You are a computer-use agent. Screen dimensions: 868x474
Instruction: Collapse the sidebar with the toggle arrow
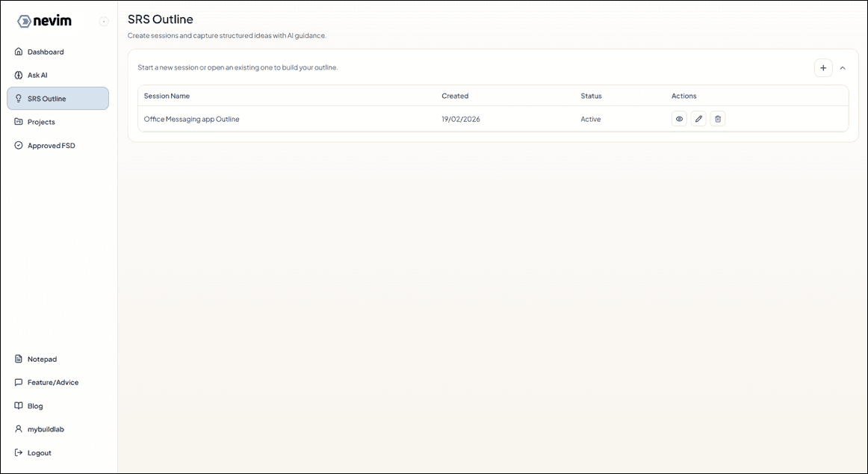104,22
